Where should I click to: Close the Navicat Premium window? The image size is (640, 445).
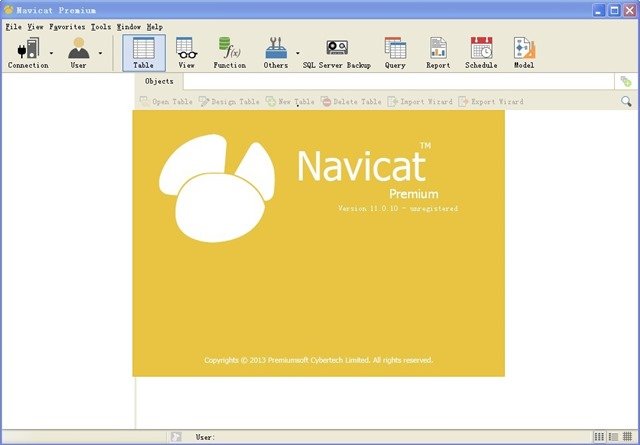(x=630, y=11)
